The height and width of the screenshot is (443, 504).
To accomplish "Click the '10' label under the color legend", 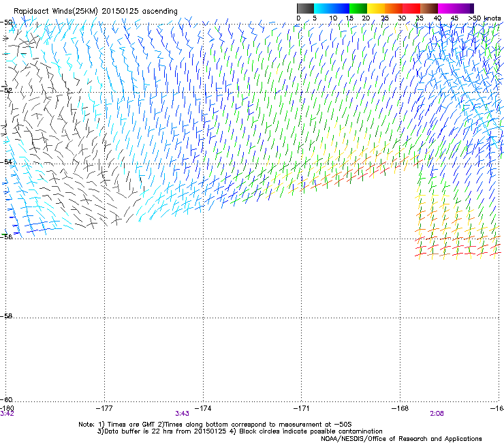I will point(333,18).
